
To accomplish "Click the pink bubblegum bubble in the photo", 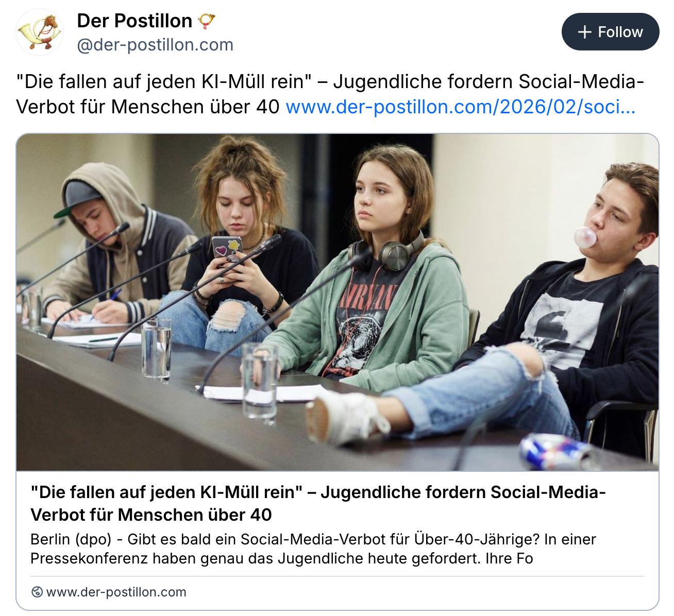I will pyautogui.click(x=585, y=237).
